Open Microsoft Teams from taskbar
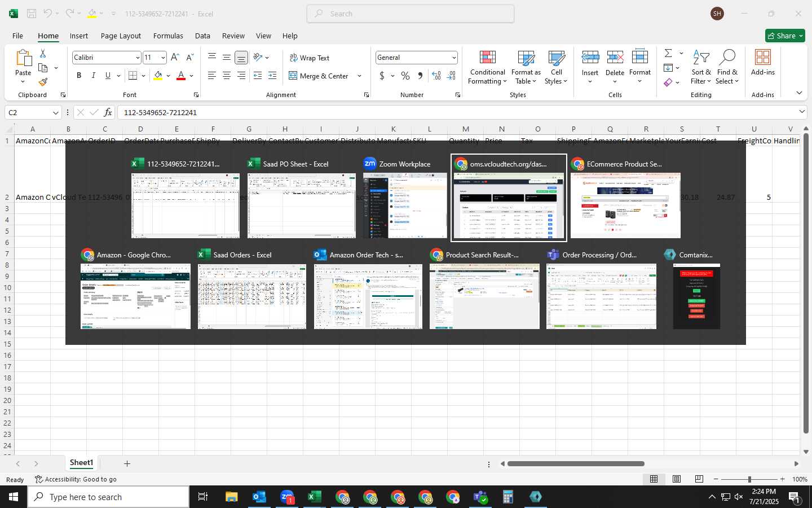The height and width of the screenshot is (508, 812). (x=480, y=497)
